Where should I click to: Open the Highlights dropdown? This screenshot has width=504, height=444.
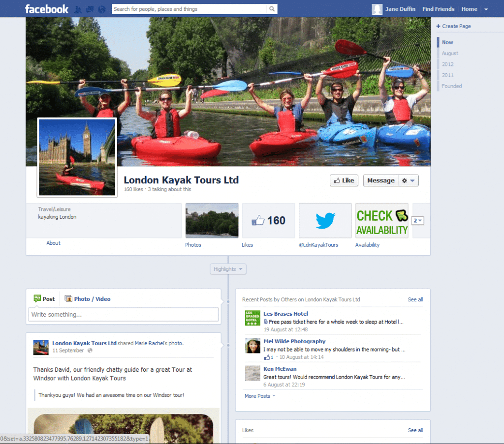coord(228,269)
